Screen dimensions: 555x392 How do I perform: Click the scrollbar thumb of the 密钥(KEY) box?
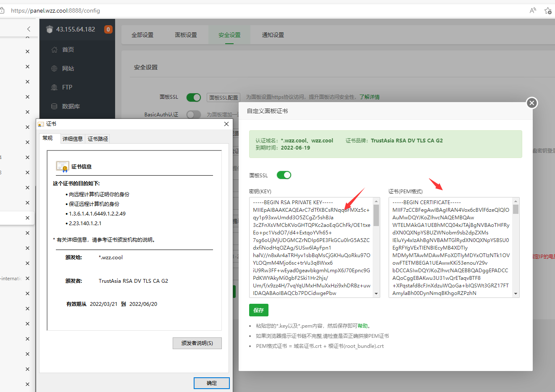coord(376,215)
